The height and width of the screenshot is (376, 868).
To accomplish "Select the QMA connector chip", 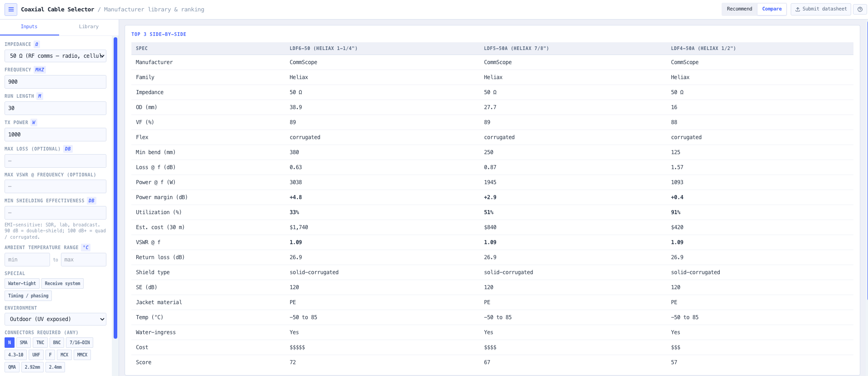I will pyautogui.click(x=12, y=367).
